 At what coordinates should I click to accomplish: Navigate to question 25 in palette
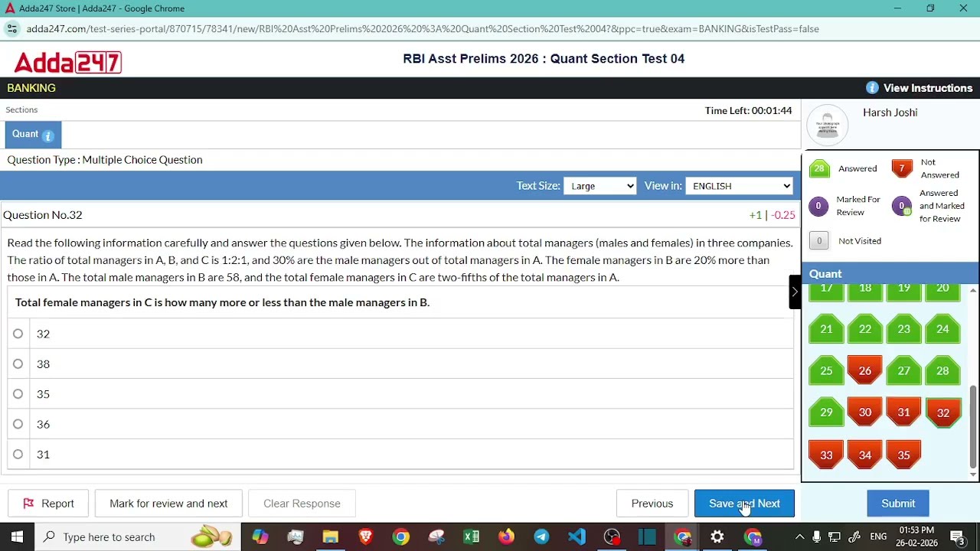point(826,371)
